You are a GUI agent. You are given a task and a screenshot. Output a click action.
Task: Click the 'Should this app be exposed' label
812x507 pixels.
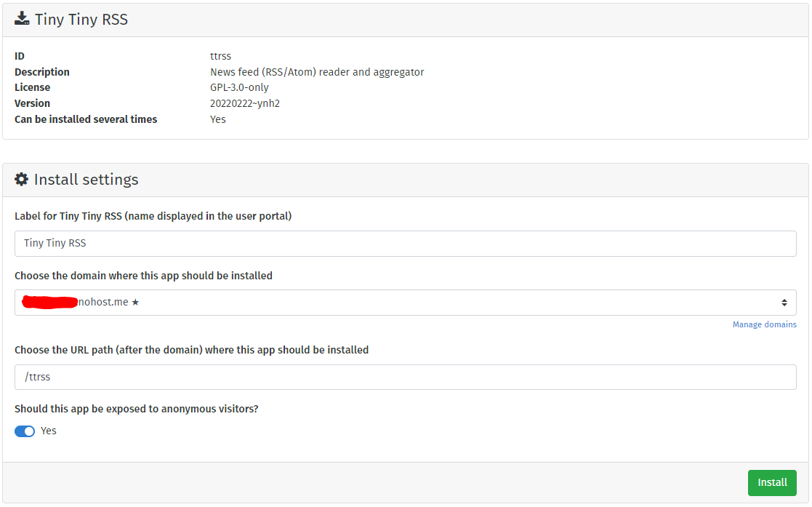[x=137, y=409]
